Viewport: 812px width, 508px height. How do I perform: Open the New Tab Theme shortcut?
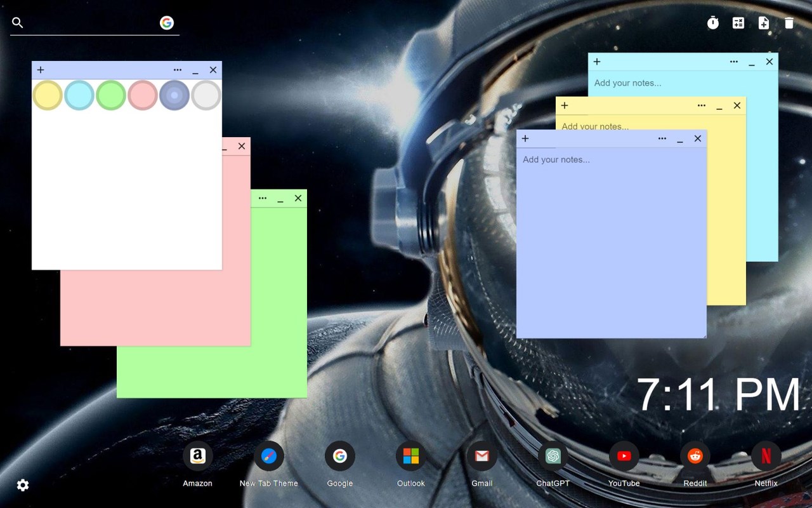click(x=269, y=456)
